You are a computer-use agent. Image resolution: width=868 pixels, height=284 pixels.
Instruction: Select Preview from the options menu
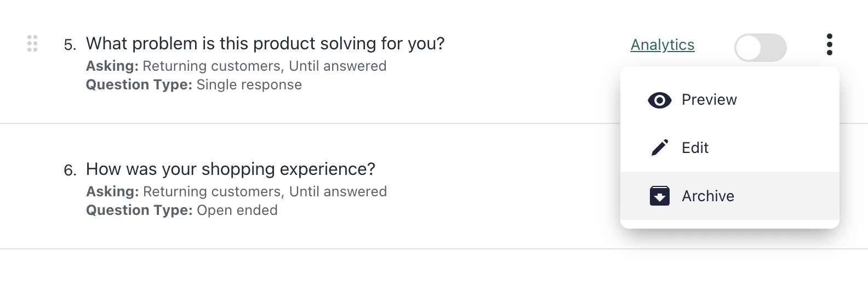709,100
